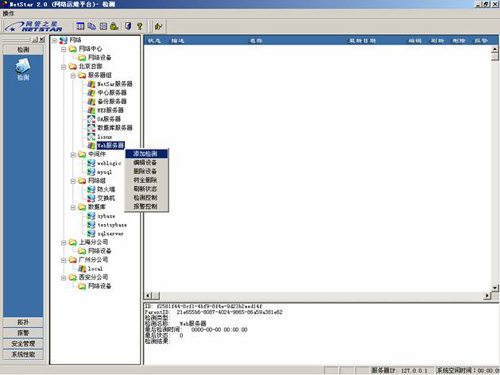
Task: Click the yellow padlock toolbar icon
Action: 114,26
